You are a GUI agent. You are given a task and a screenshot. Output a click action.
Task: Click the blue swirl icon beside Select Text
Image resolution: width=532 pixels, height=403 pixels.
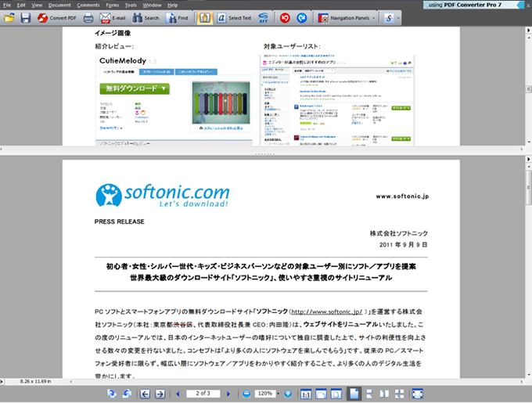[x=264, y=18]
